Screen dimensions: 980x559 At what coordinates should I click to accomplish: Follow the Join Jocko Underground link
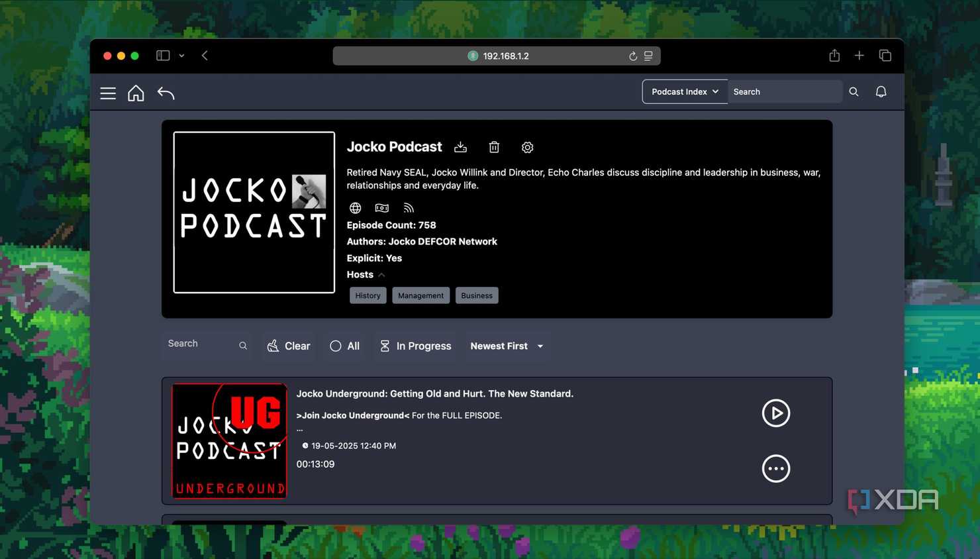coord(353,415)
